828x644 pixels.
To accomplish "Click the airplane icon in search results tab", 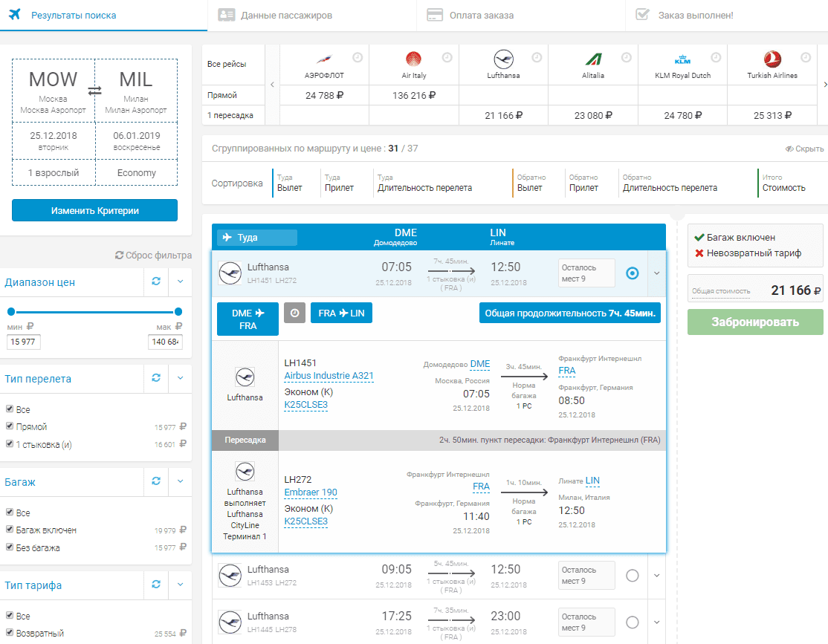I will [x=15, y=14].
